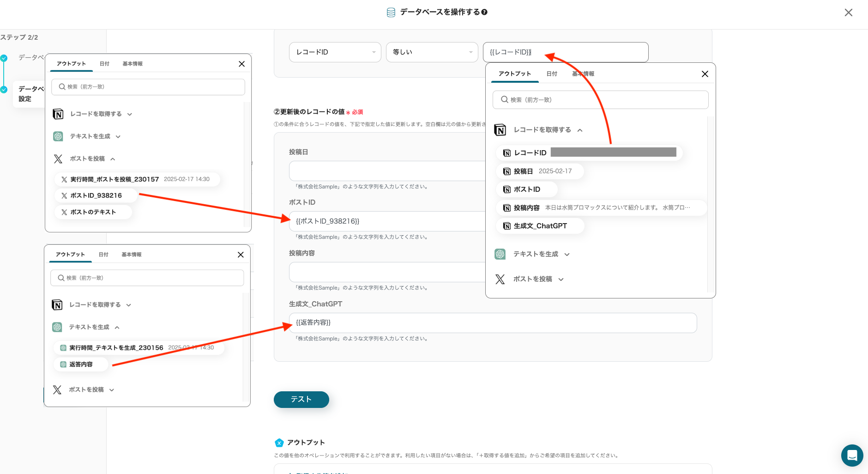This screenshot has width=868, height=474.
Task: Click the first step check circle in the sidebar
Action: click(4, 58)
